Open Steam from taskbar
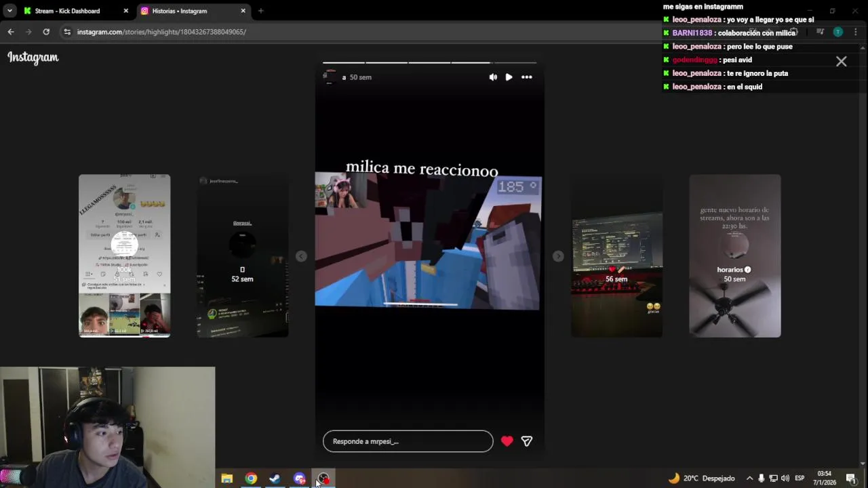 tap(275, 479)
